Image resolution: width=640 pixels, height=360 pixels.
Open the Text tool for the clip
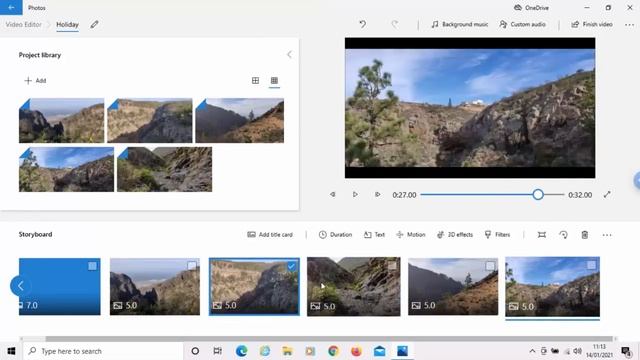[374, 235]
